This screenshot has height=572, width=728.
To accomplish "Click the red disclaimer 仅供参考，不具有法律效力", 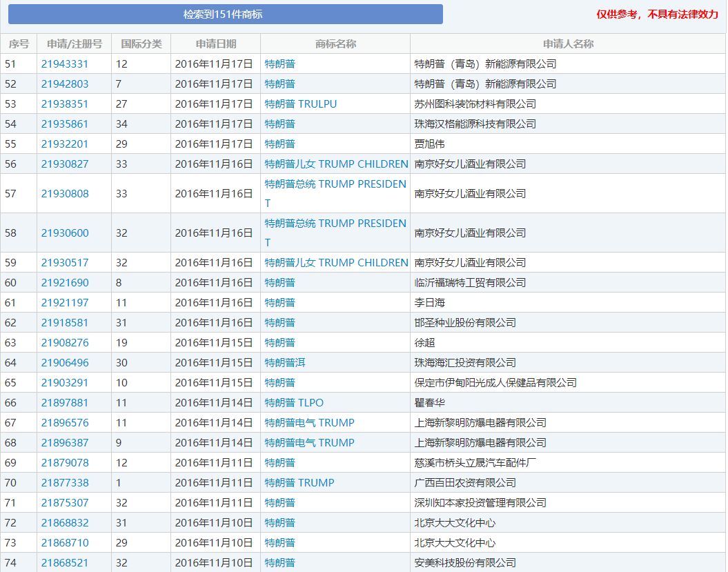I will 657,14.
